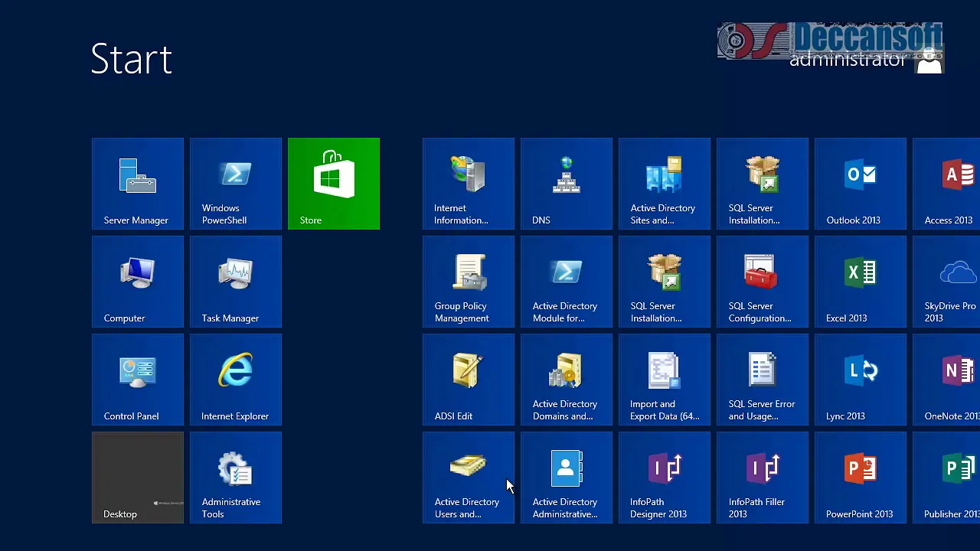Screen dimensions: 980x551
Task: Open Active Directory Users and Computers tile
Action: (x=469, y=478)
